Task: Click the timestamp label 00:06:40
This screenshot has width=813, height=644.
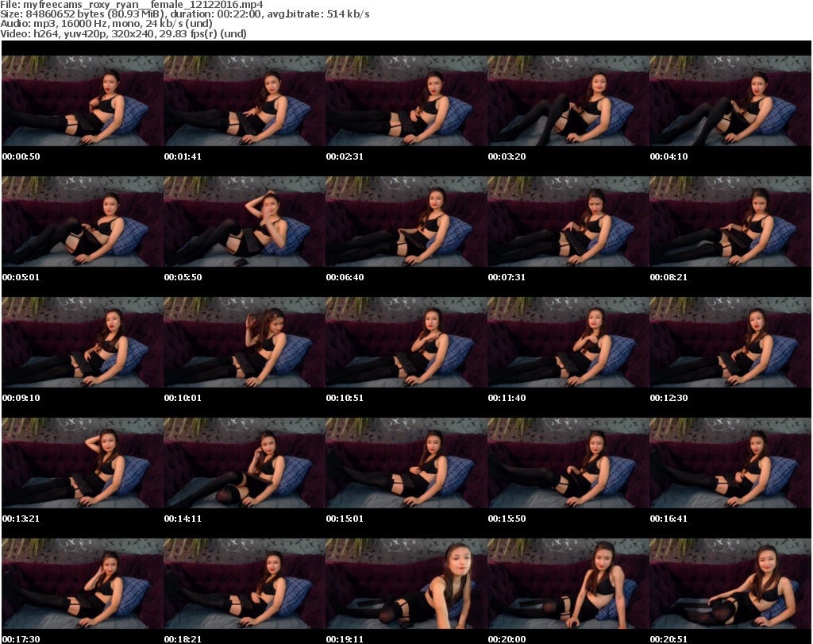Action: 345,277
